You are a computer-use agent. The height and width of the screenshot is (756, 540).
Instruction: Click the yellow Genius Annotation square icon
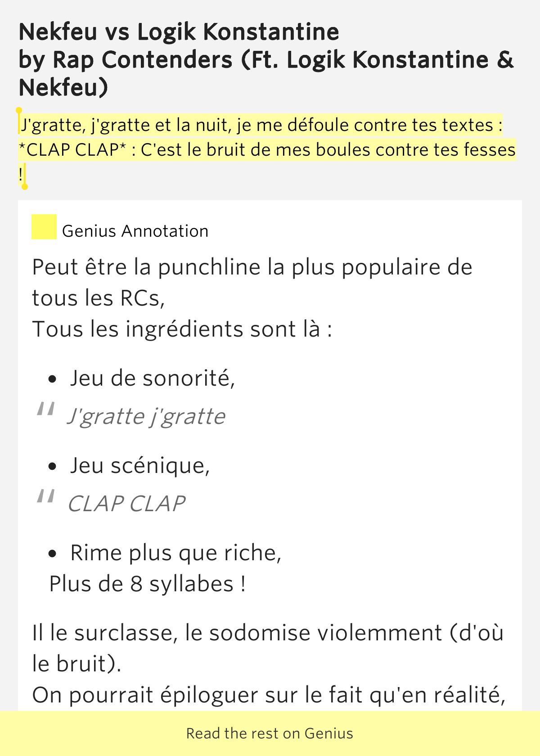point(44,227)
